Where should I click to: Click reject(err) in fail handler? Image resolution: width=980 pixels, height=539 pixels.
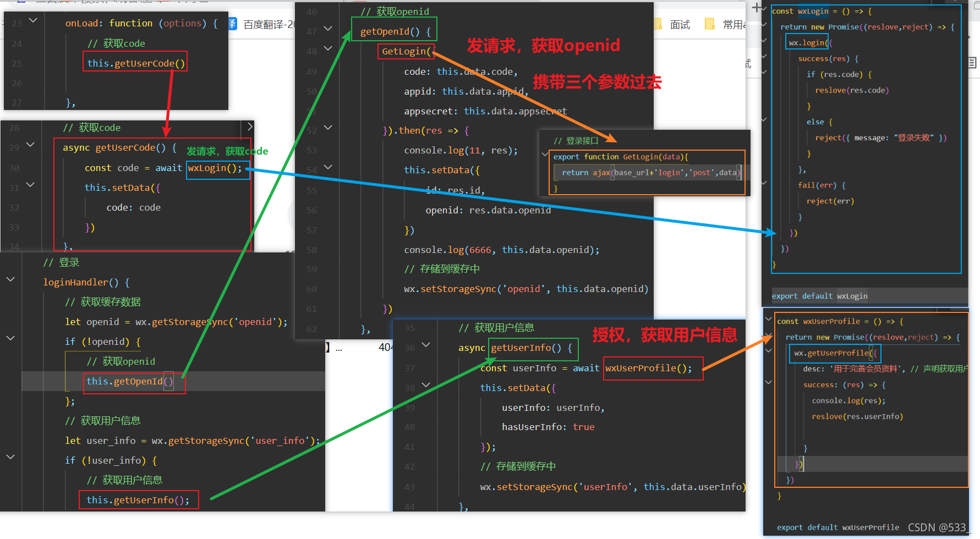(830, 201)
